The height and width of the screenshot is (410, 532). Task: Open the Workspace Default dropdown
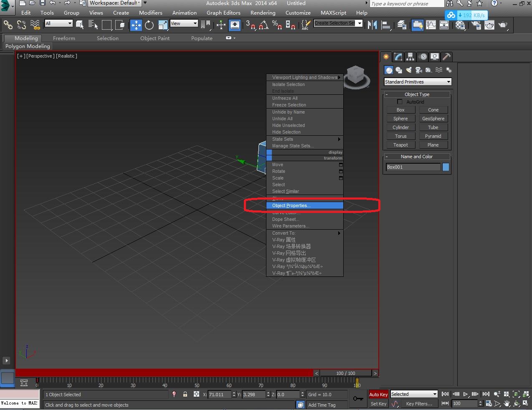115,3
